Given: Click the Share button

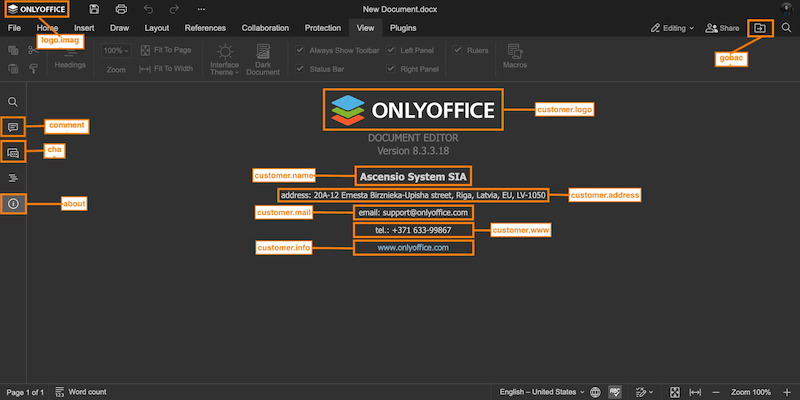Looking at the screenshot, I should click(x=723, y=28).
